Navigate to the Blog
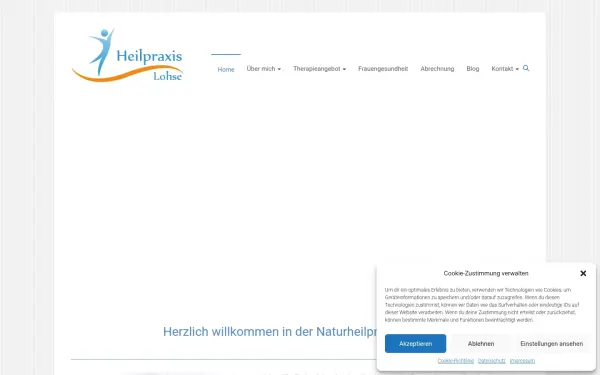 click(x=473, y=69)
